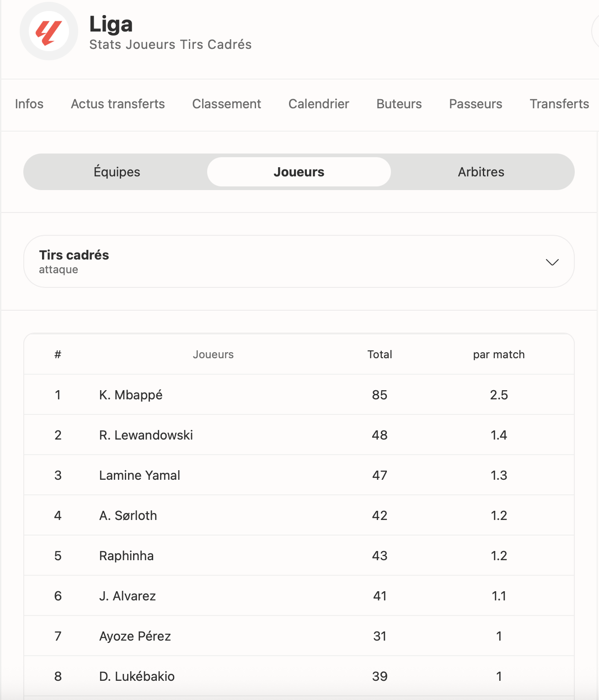The width and height of the screenshot is (599, 700).
Task: View the Buteurs tab
Action: pos(399,104)
